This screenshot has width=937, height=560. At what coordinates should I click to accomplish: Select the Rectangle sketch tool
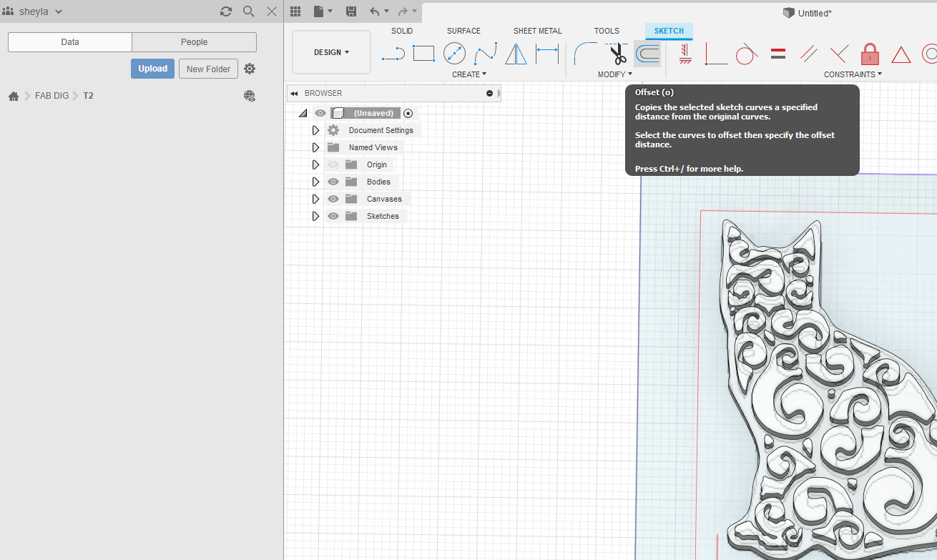(423, 54)
